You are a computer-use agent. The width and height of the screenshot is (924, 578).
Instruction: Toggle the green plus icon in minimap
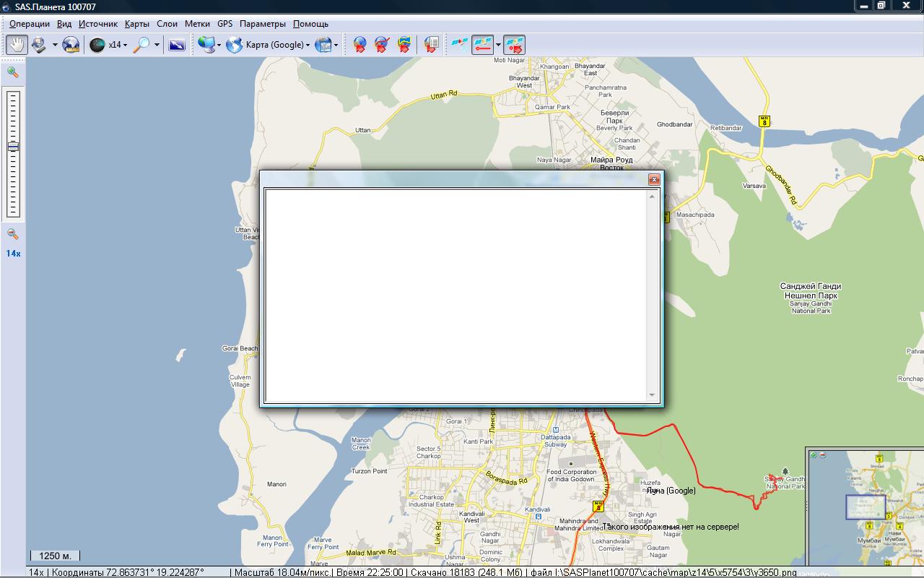coord(814,455)
